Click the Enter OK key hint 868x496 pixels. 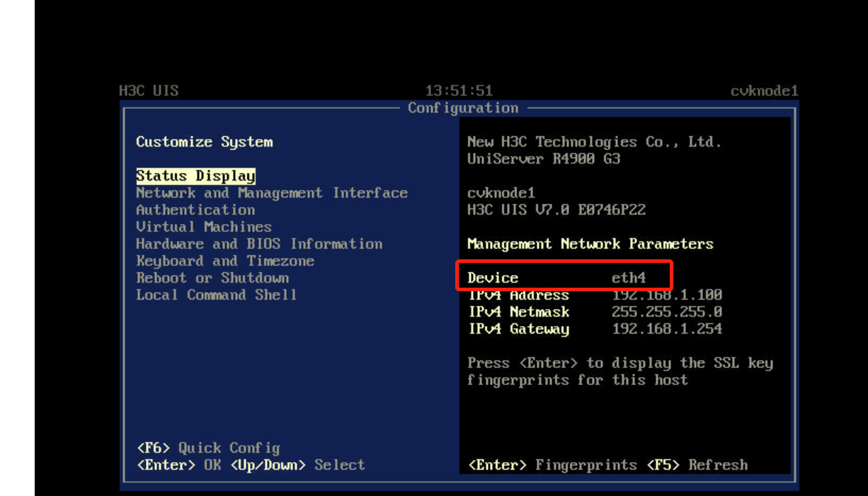click(x=178, y=465)
